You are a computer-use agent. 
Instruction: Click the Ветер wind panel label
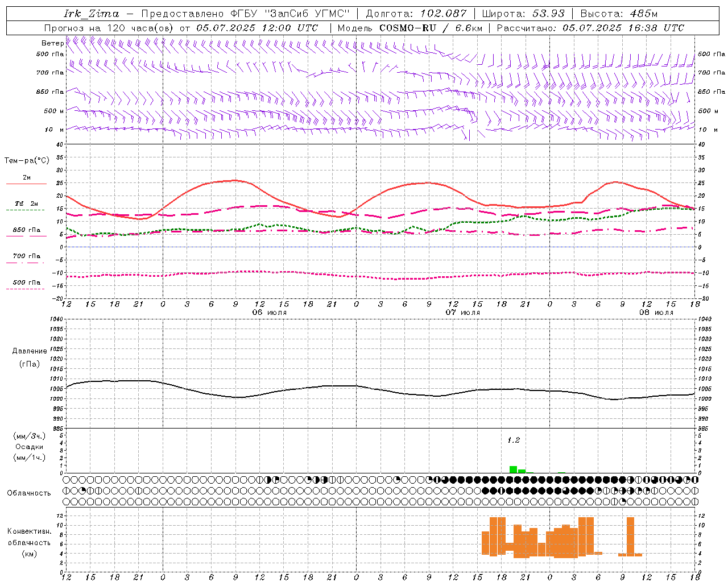(52, 43)
